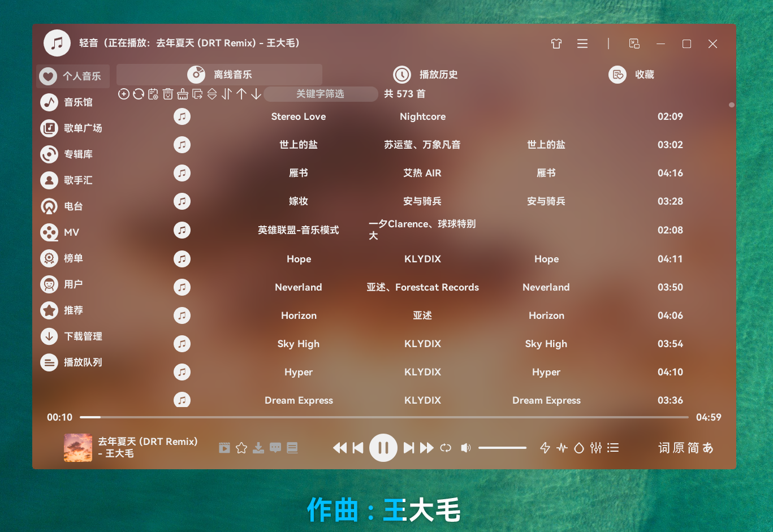Open 歌手汇 in sidebar

pos(73,180)
